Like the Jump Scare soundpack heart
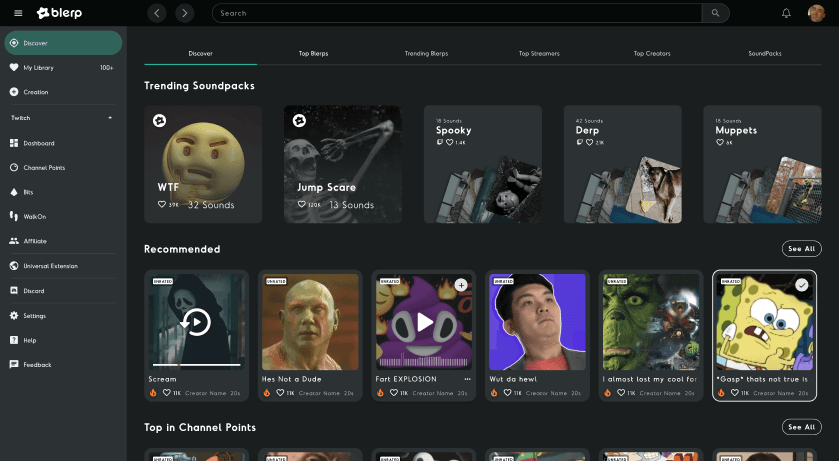Viewport: 839px width, 461px height. (301, 204)
